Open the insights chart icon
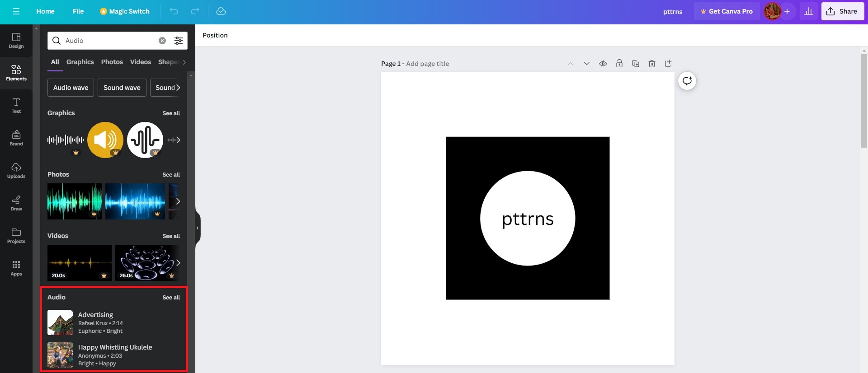 pyautogui.click(x=809, y=11)
